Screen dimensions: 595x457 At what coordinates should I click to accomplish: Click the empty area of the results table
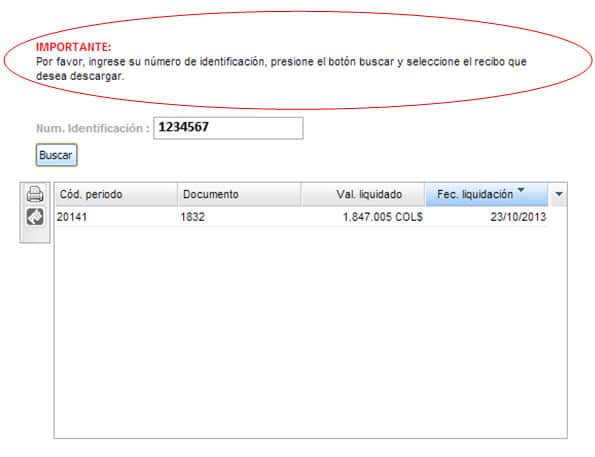(310, 332)
